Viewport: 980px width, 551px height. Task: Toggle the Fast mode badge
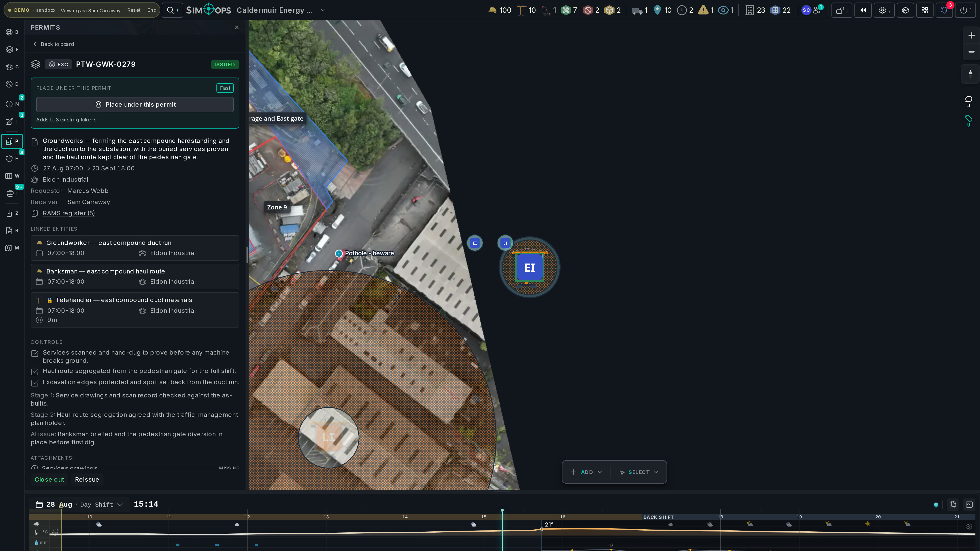225,88
